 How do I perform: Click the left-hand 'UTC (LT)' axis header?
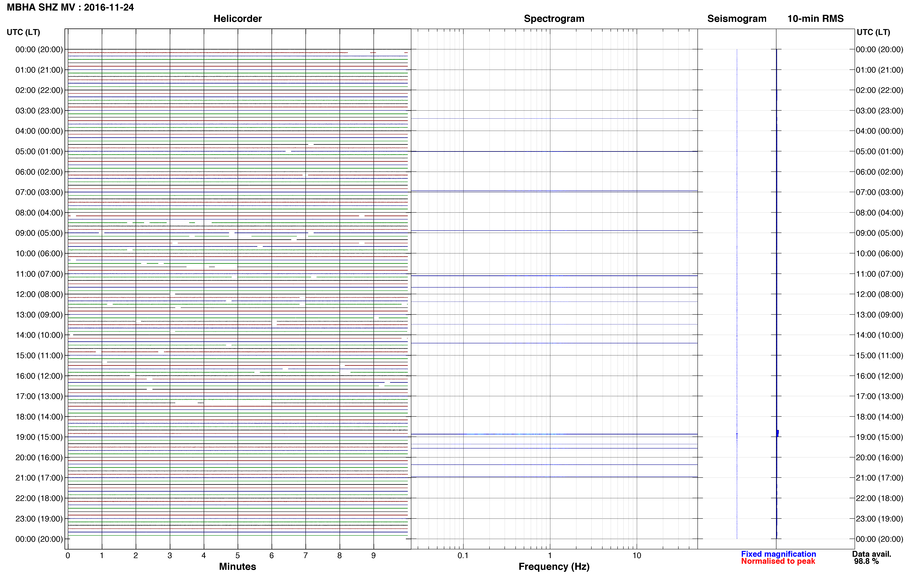pos(23,32)
